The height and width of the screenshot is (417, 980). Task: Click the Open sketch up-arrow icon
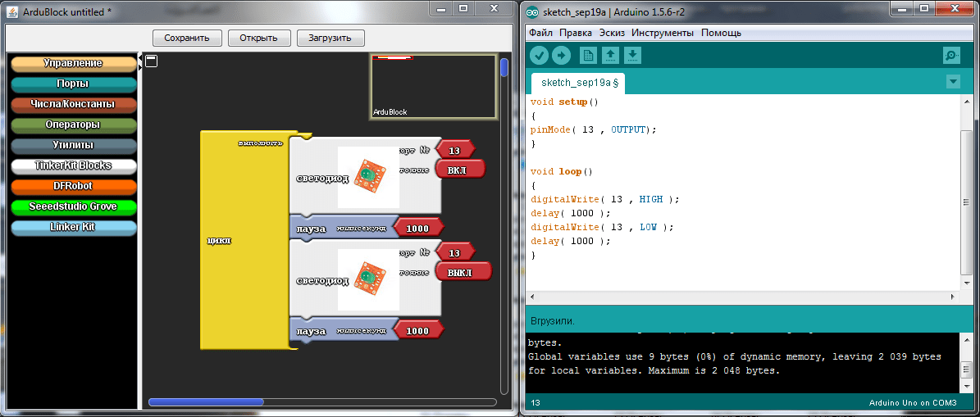(609, 55)
